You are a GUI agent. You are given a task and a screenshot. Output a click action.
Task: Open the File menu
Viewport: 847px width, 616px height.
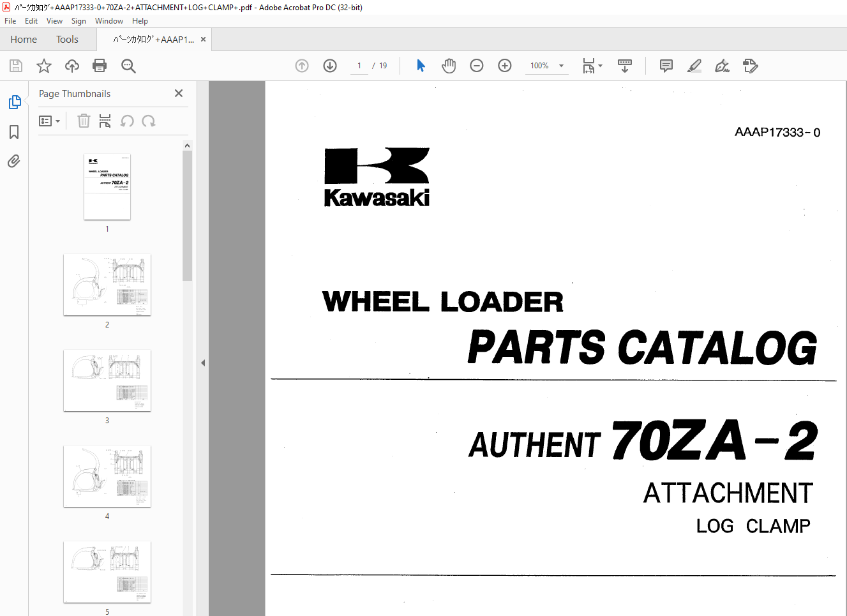(x=10, y=21)
